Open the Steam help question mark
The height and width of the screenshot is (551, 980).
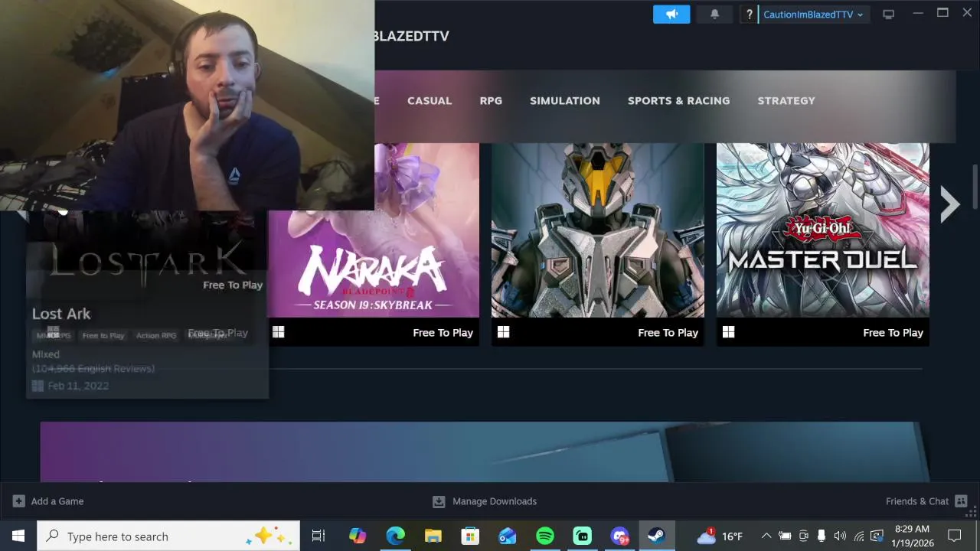(750, 15)
